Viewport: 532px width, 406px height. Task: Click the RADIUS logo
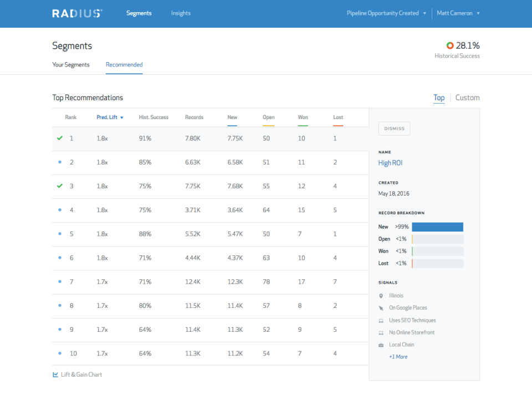tap(77, 13)
